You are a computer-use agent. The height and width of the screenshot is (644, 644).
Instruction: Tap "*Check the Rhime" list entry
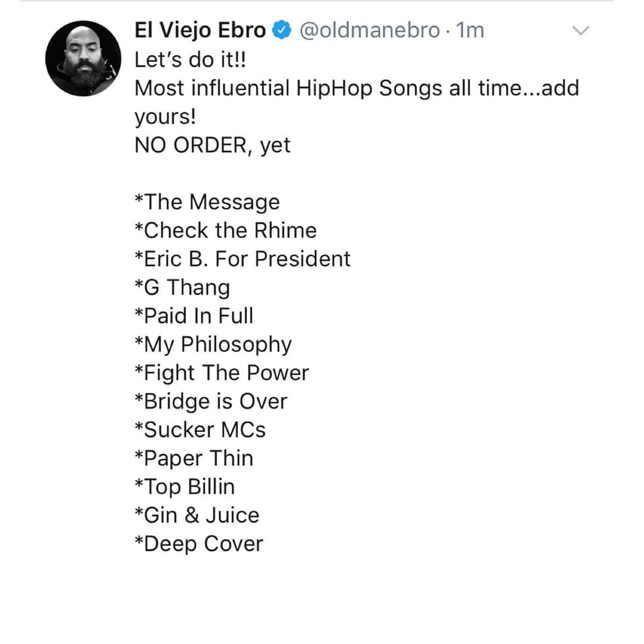(225, 230)
